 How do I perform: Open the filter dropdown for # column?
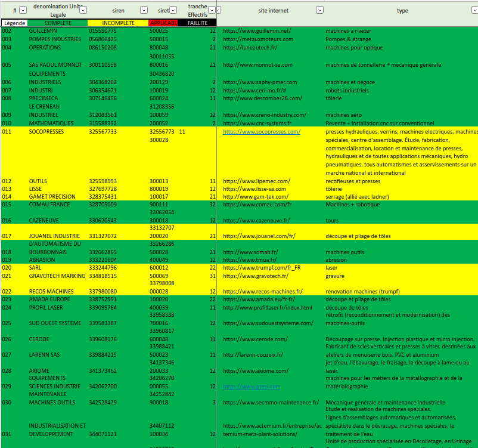click(x=23, y=10)
